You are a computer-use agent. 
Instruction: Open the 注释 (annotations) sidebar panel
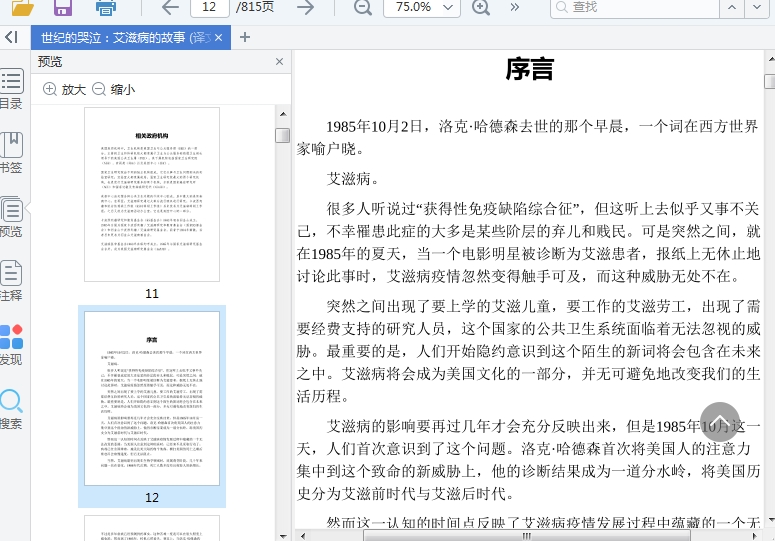pos(11,281)
